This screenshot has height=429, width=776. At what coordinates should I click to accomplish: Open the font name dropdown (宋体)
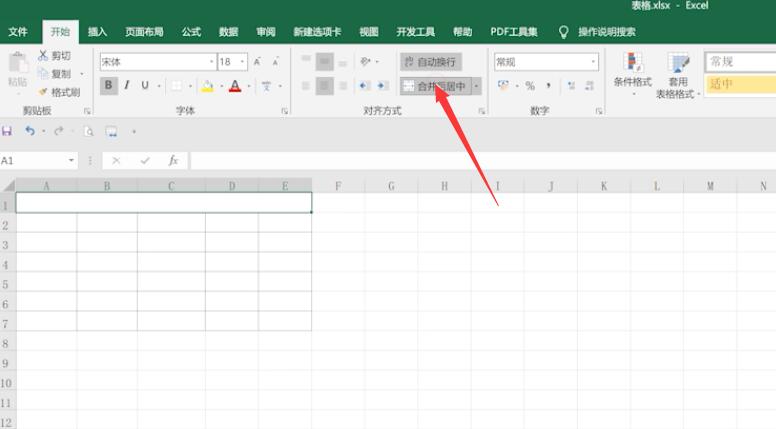click(211, 62)
